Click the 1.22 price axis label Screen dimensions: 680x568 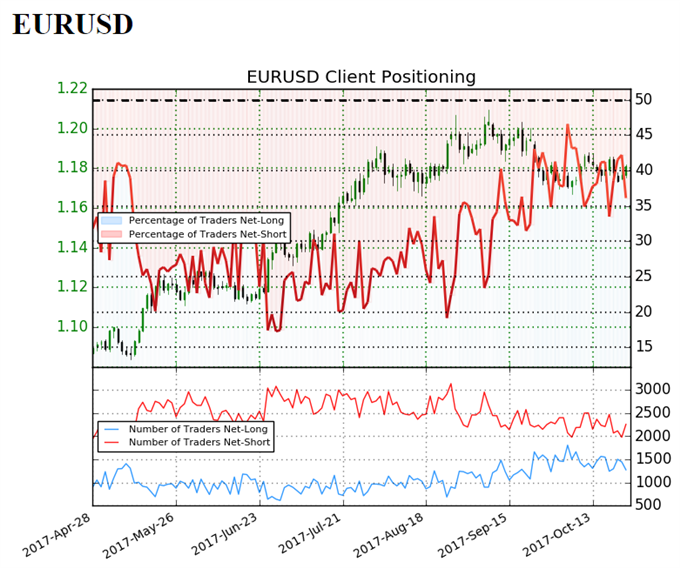[72, 88]
